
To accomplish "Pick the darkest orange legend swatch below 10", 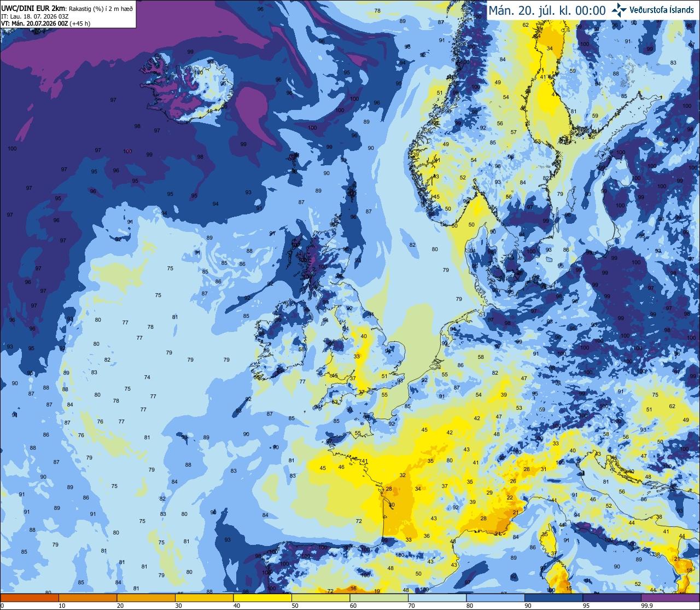I will click(x=30, y=597).
